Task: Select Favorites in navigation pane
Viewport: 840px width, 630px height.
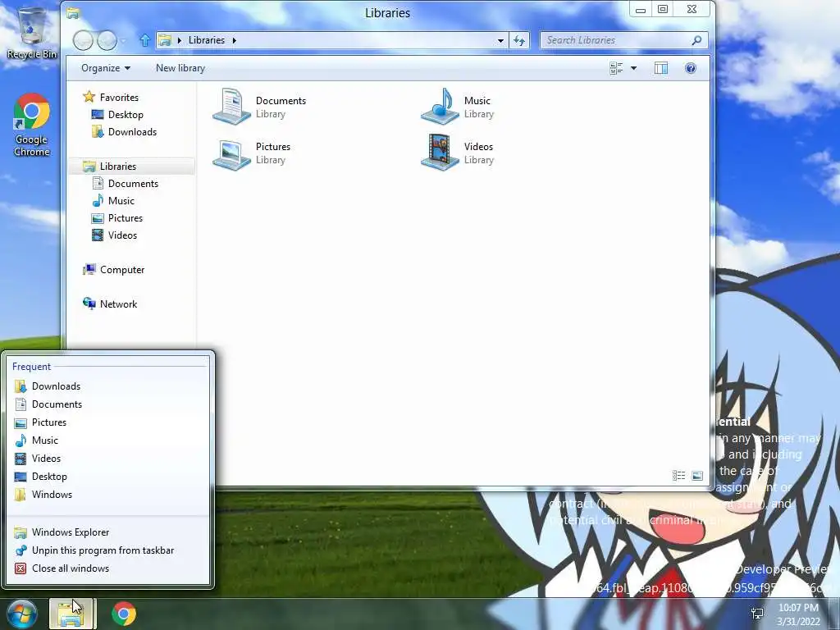Action: (x=111, y=97)
